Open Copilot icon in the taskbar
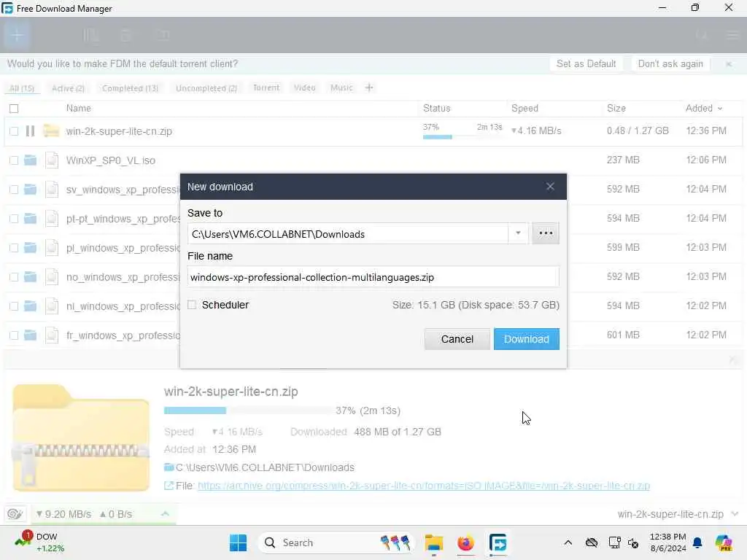 [x=724, y=542]
